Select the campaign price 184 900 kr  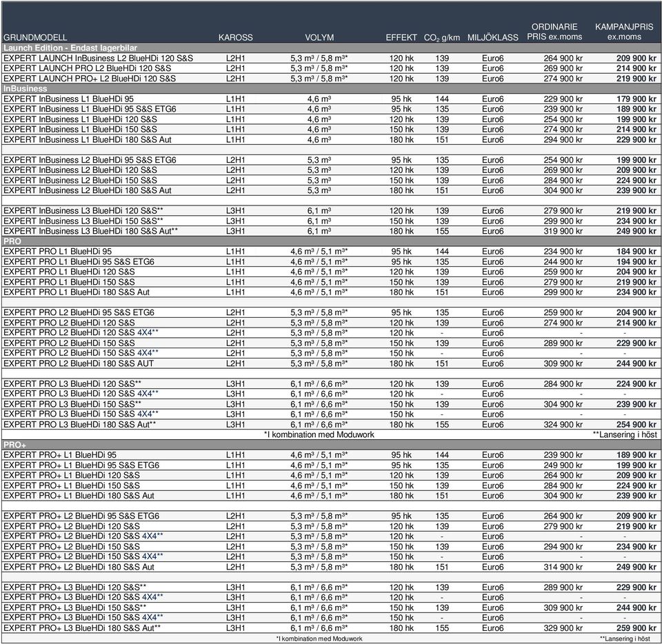(x=636, y=252)
